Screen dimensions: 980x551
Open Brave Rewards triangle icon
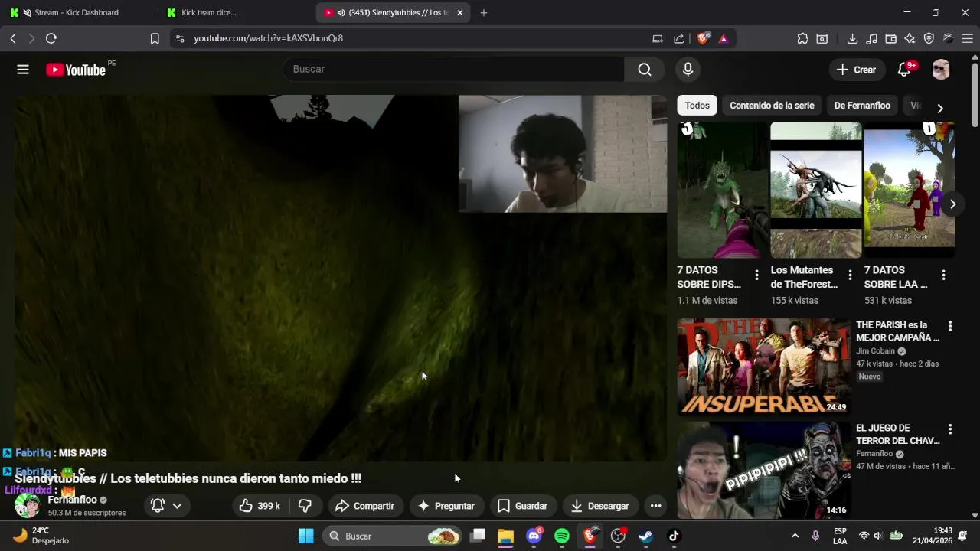(724, 38)
